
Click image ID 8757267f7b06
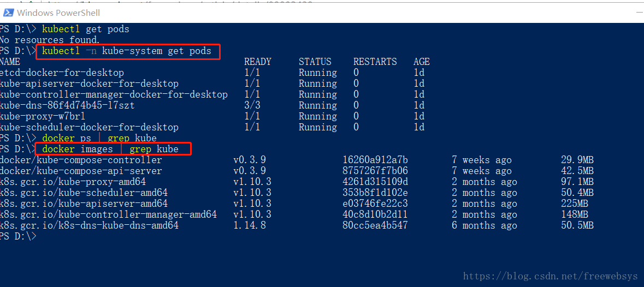tap(375, 171)
